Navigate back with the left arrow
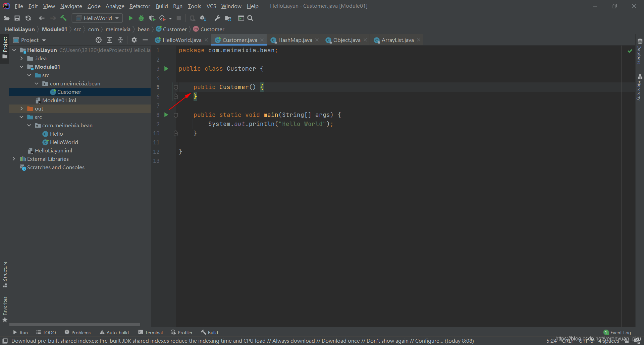Screen dimensions: 644x345 point(42,18)
